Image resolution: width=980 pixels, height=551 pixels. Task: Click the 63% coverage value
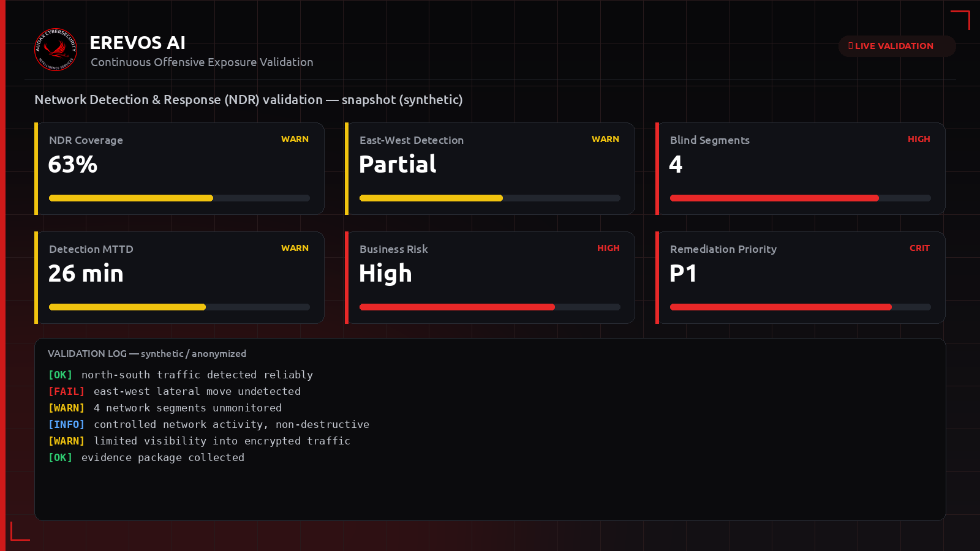(x=73, y=165)
